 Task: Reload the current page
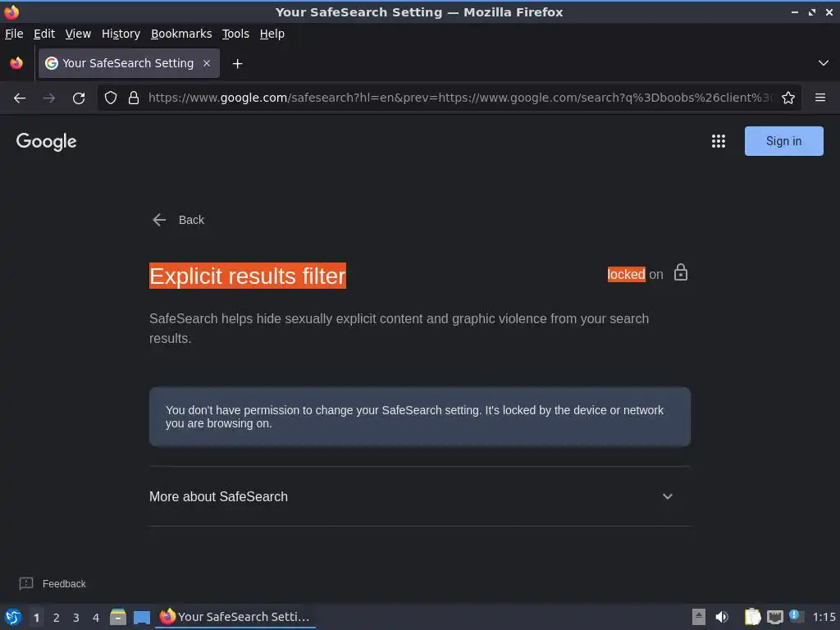[x=79, y=98]
